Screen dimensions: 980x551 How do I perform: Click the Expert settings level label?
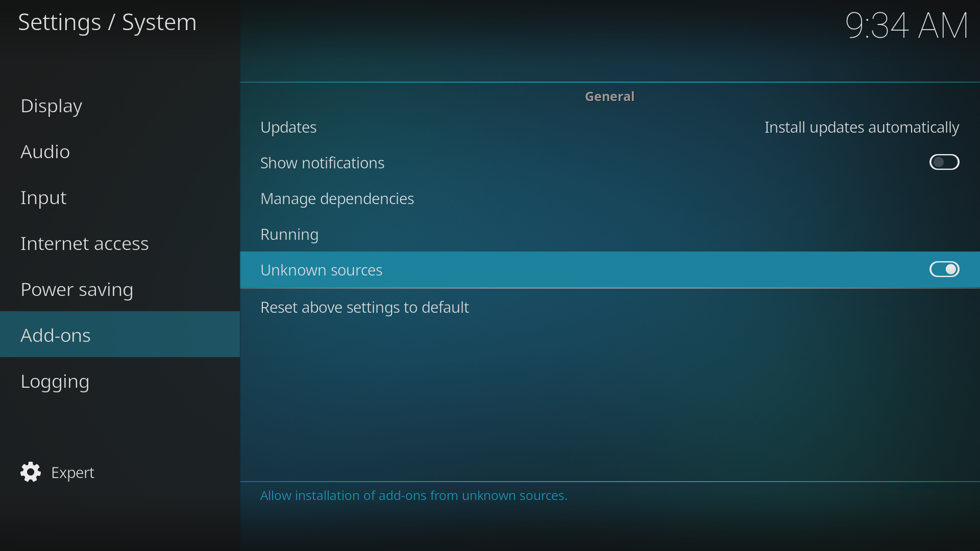[x=72, y=472]
